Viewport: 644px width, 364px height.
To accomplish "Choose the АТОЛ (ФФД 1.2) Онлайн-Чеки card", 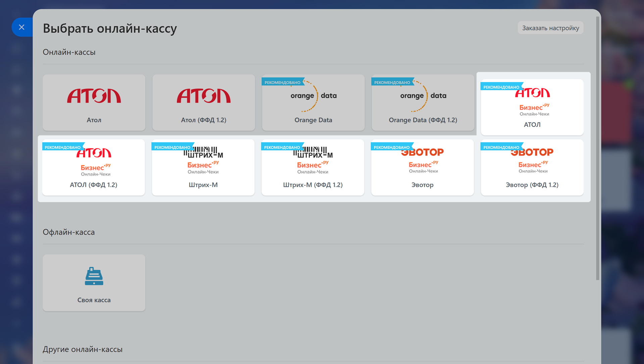I will [x=94, y=168].
